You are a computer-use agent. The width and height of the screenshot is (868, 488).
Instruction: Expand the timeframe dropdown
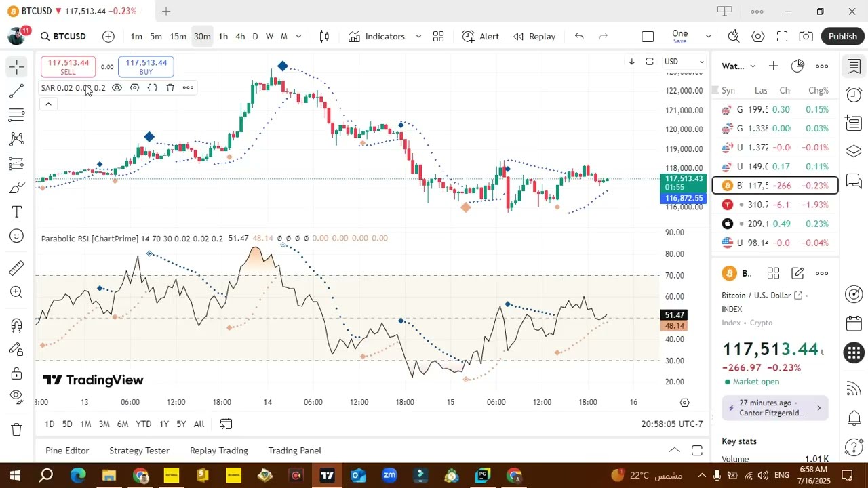click(x=298, y=36)
